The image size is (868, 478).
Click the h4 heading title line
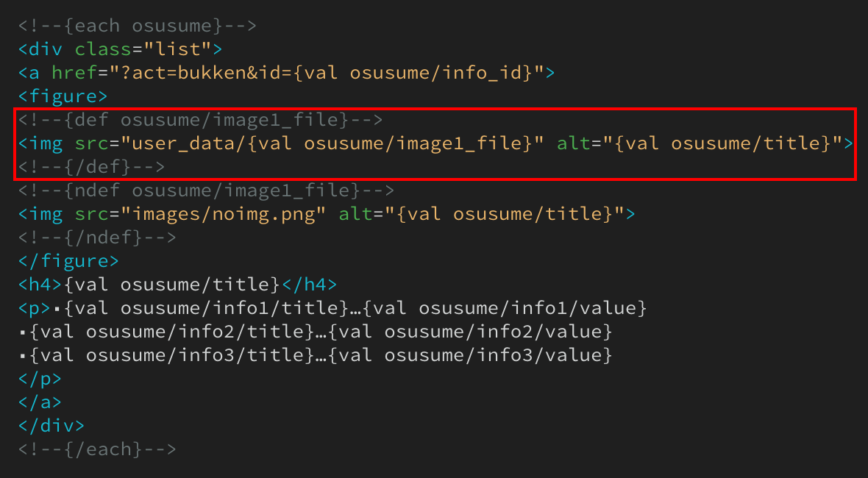coord(177,285)
